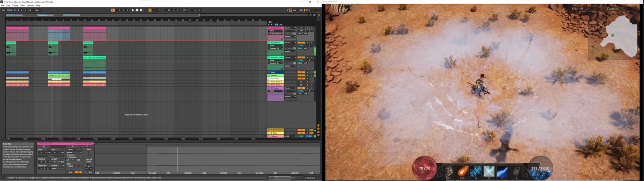Image resolution: width=644 pixels, height=181 pixels.
Task: Open Speaker On chooser on ice start 2 track
Action: (x=276, y=48)
